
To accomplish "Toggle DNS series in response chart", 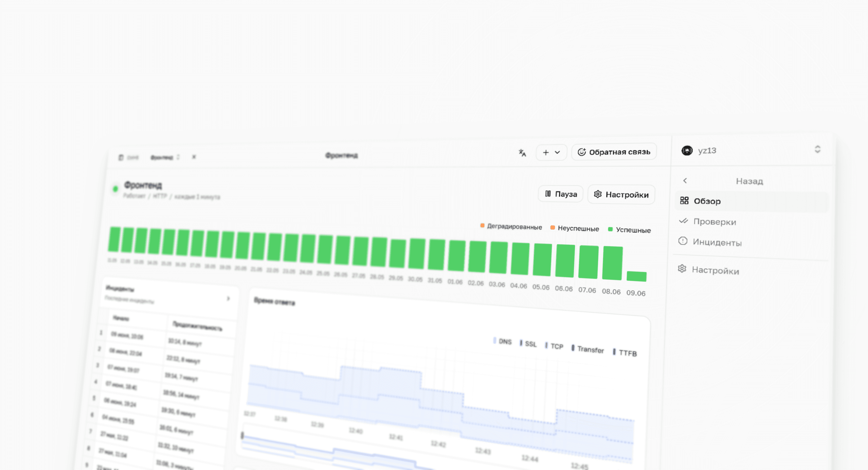I will pos(503,341).
